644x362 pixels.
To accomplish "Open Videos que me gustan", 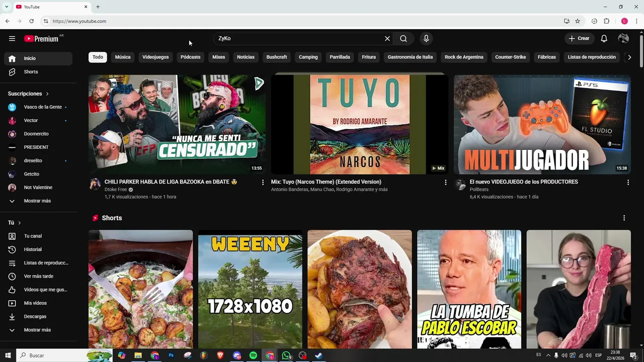I will tap(38, 290).
